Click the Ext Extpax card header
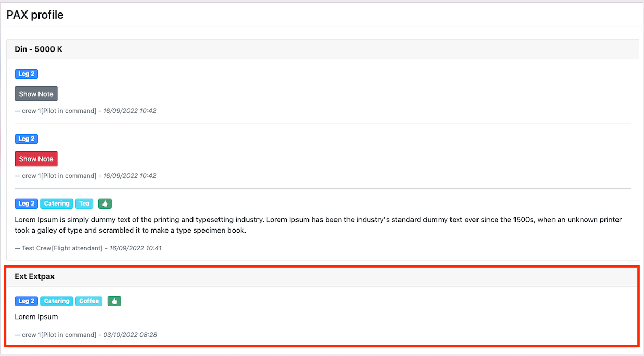Viewport: 644px width, 356px height. point(34,276)
